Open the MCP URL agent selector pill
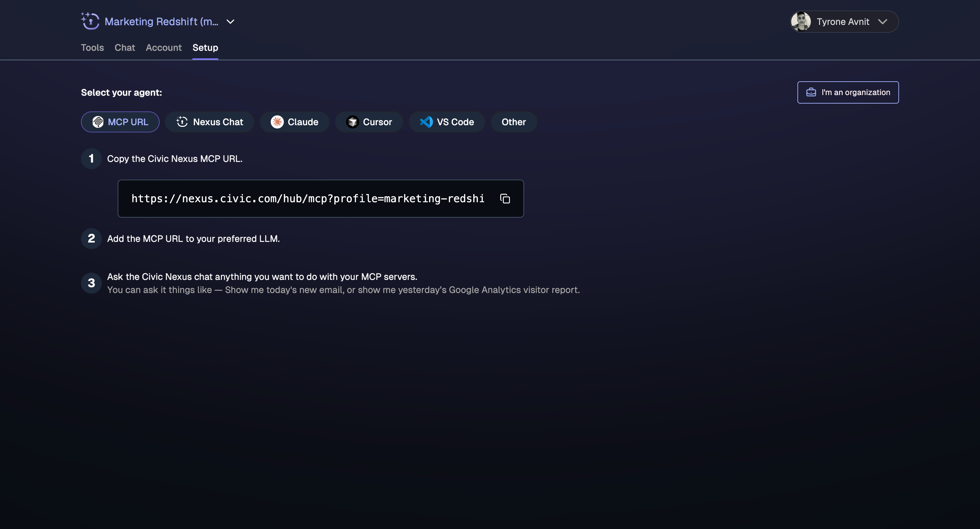980x529 pixels. [x=120, y=122]
